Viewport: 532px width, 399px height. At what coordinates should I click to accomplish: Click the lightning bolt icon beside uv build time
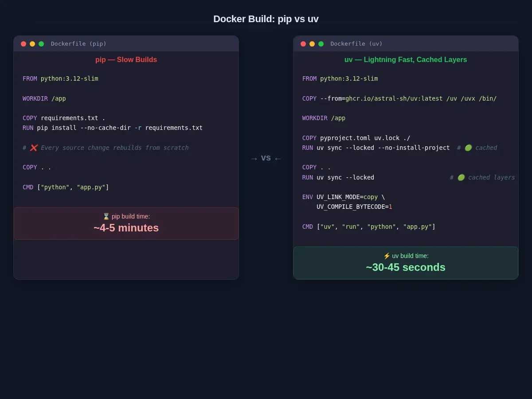point(387,256)
